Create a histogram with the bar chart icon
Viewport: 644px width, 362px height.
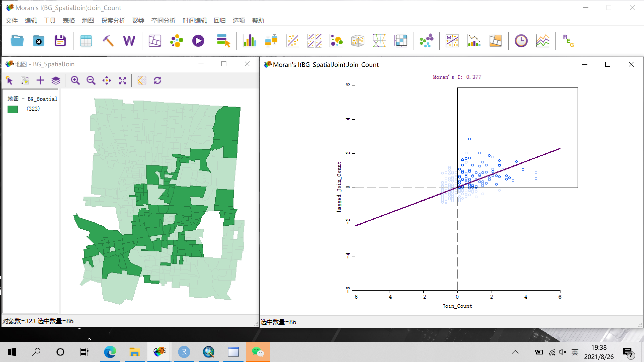click(x=249, y=41)
